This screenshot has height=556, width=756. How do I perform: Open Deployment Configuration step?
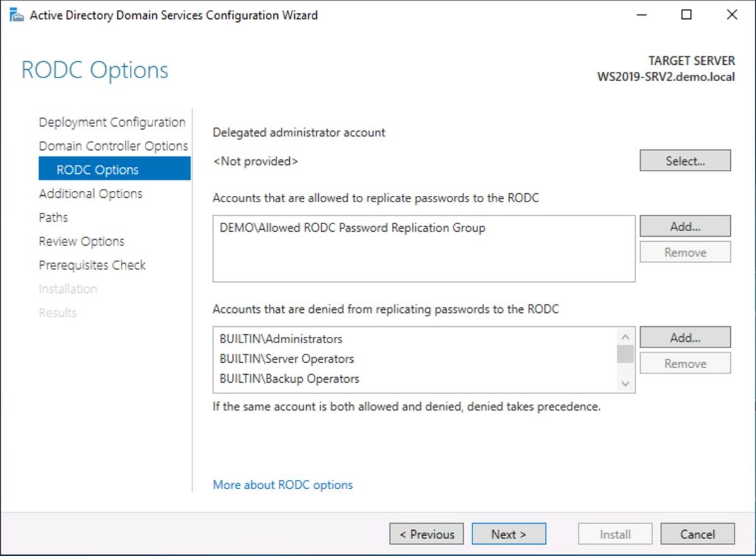tap(112, 122)
